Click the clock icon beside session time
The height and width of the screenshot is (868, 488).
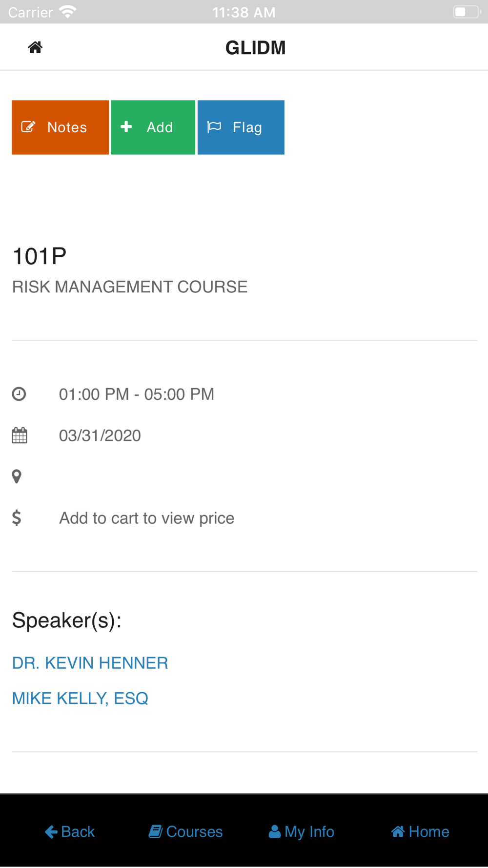click(19, 394)
